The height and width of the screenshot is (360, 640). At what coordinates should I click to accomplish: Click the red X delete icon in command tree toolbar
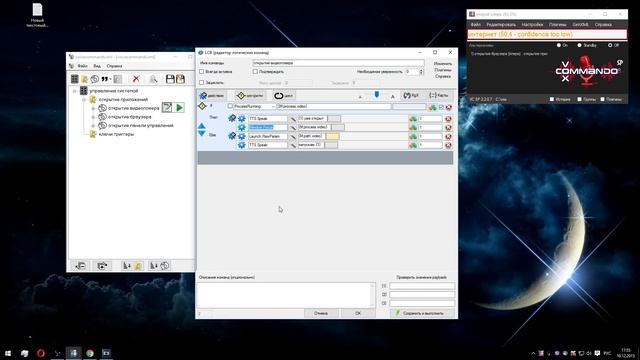click(136, 79)
